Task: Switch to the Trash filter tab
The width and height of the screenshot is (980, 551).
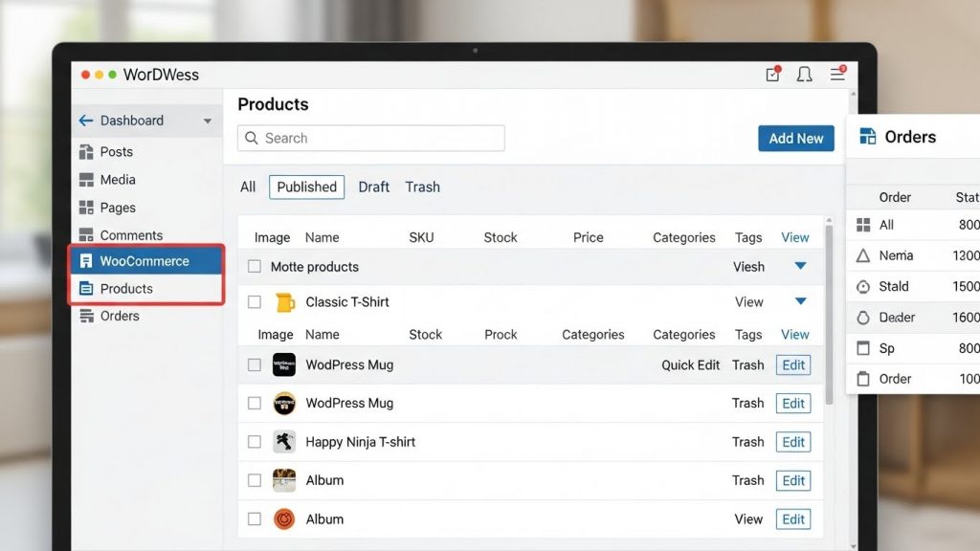Action: click(422, 187)
